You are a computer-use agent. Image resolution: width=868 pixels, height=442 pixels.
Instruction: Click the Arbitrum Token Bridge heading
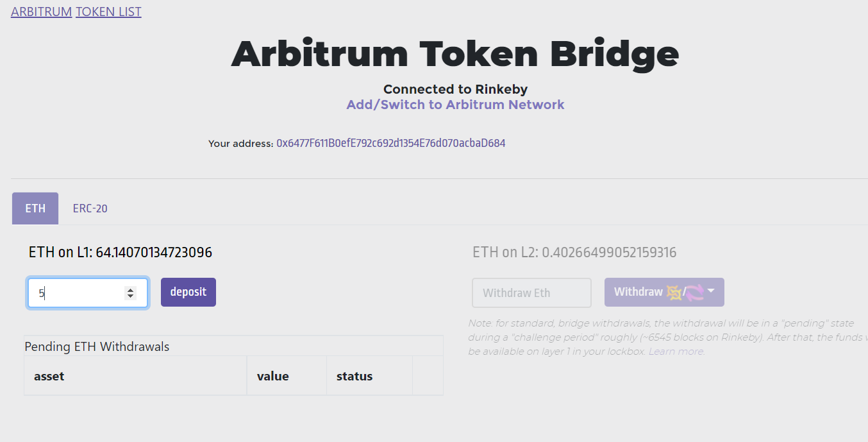[455, 54]
